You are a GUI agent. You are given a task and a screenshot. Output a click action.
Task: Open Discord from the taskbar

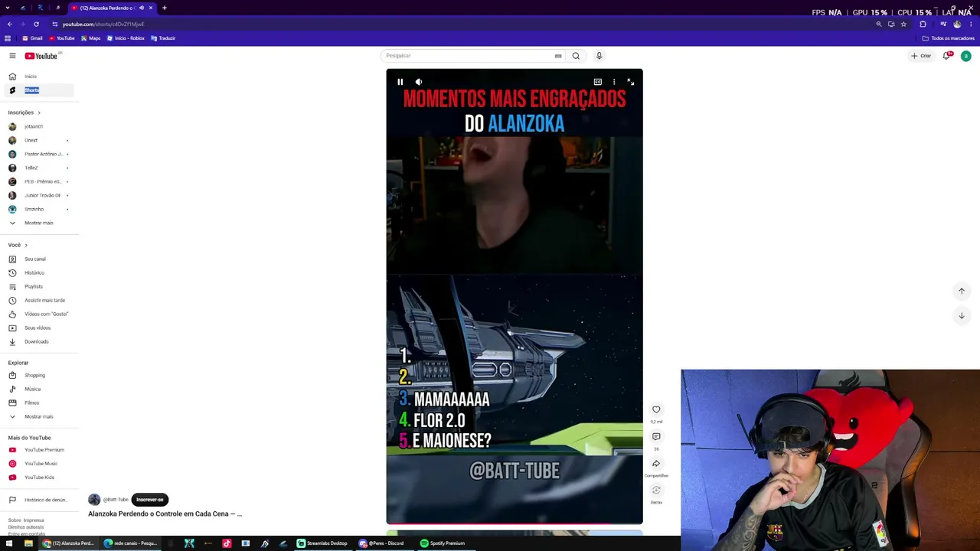click(x=381, y=543)
